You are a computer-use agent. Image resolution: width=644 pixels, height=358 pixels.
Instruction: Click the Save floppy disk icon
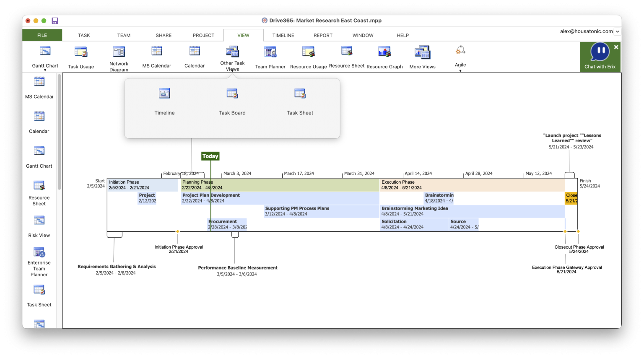pos(55,21)
